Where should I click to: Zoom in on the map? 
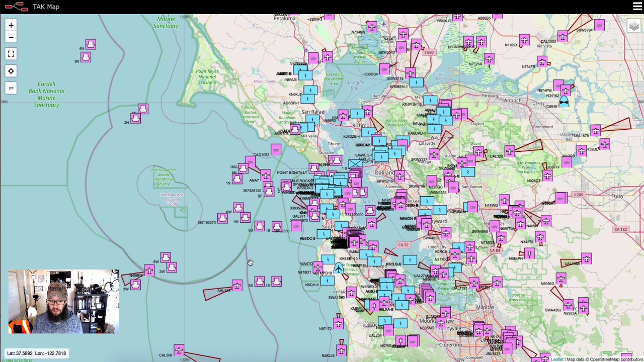[x=11, y=25]
